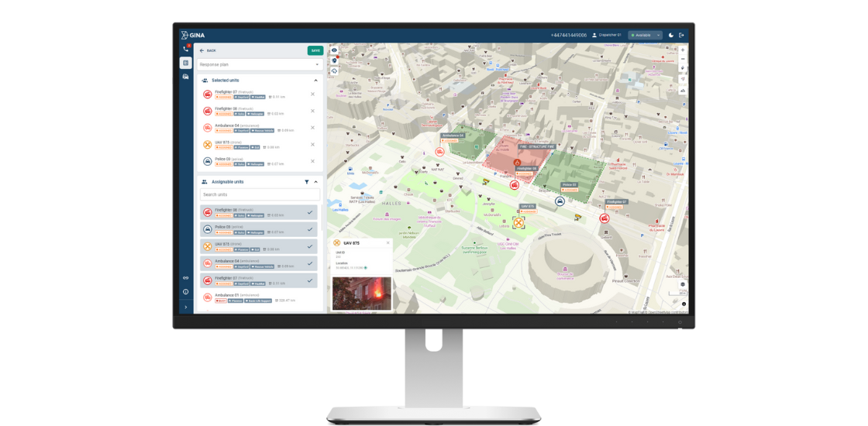The width and height of the screenshot is (868, 426).
Task: Zoom out the map with minus
Action: pyautogui.click(x=683, y=59)
